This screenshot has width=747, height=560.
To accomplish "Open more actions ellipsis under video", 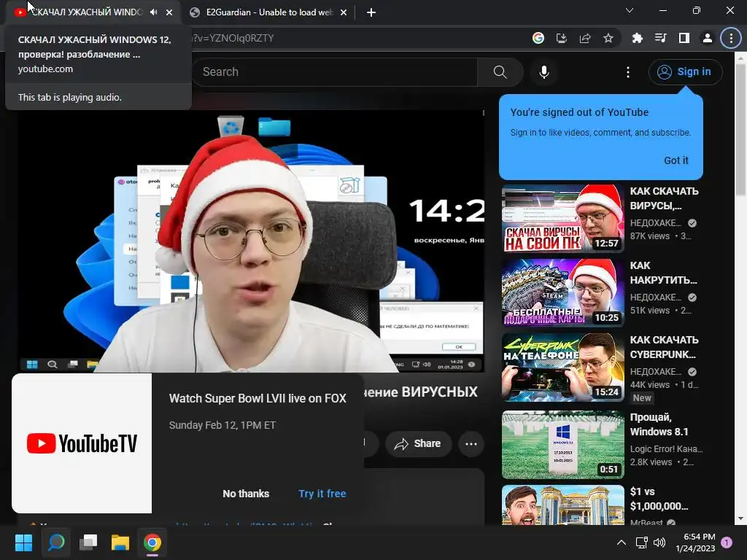I will (471, 444).
